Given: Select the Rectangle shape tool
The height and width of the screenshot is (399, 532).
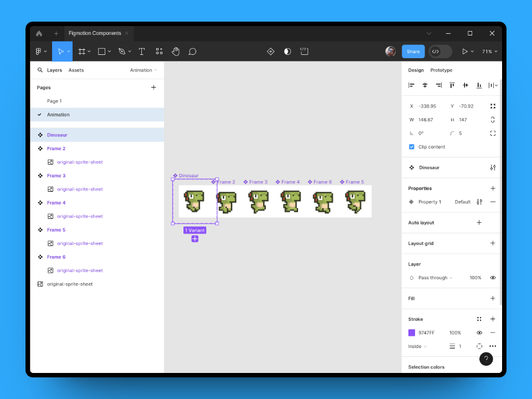Looking at the screenshot, I should pos(101,51).
